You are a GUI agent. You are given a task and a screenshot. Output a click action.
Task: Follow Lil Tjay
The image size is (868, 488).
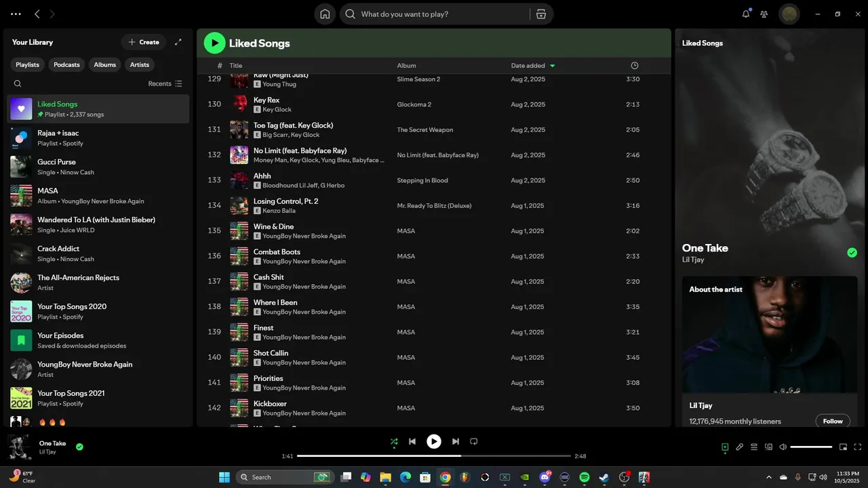click(833, 421)
